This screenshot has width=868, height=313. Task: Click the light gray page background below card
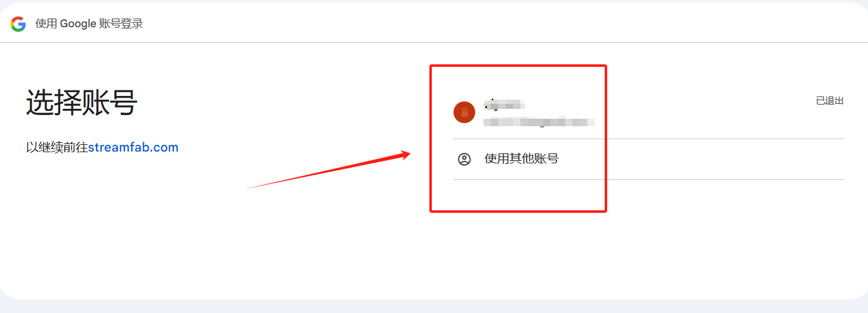(x=434, y=307)
